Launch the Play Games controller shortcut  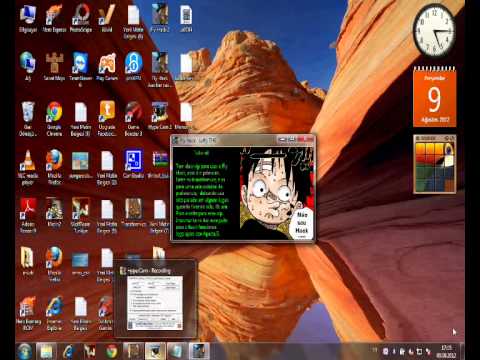(107, 67)
